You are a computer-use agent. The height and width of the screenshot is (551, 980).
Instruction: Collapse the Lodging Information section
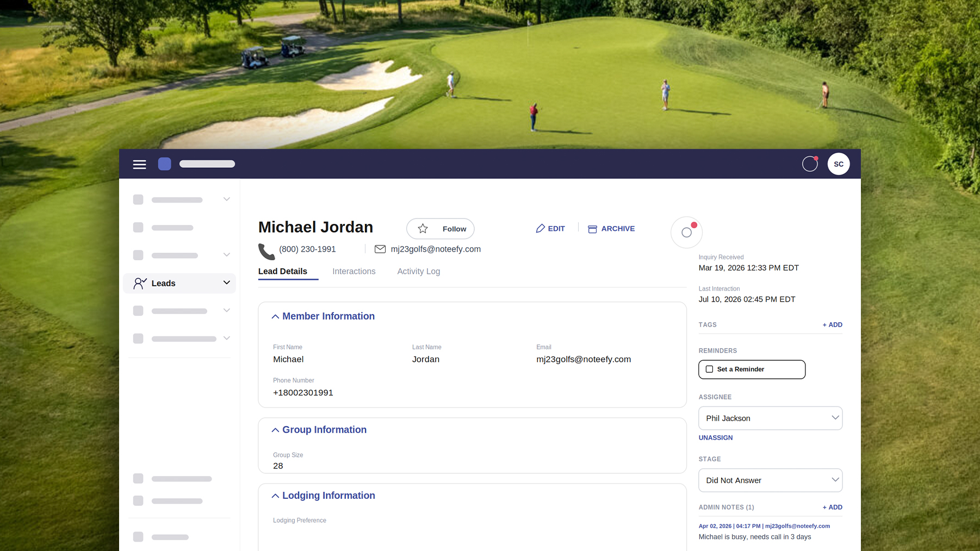coord(275,496)
